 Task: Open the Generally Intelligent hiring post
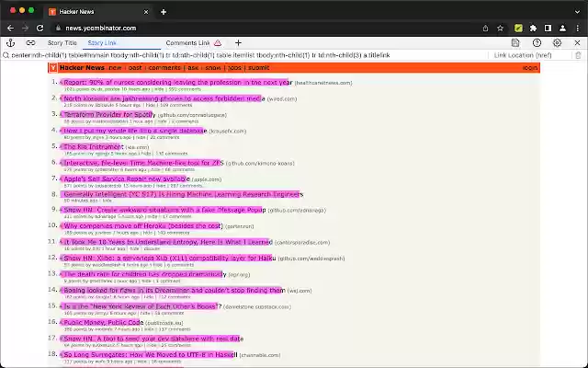tap(184, 194)
